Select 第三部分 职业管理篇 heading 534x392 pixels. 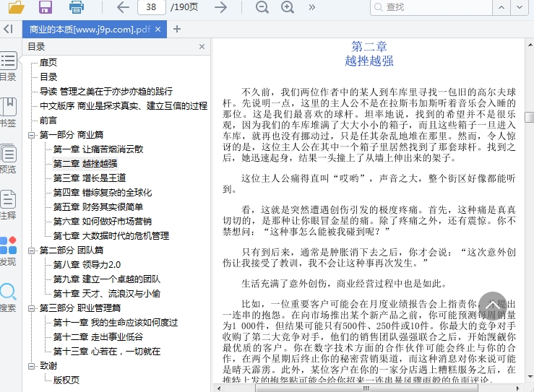click(x=80, y=308)
